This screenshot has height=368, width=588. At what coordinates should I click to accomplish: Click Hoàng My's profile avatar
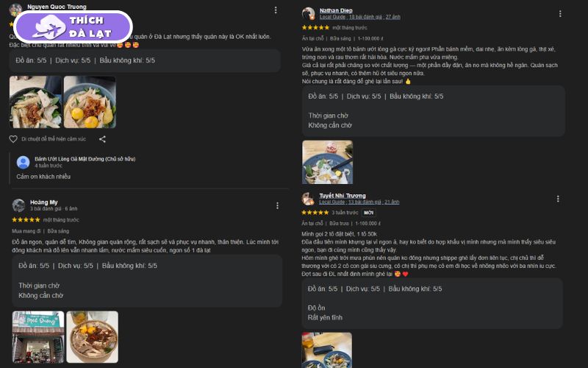pos(18,205)
